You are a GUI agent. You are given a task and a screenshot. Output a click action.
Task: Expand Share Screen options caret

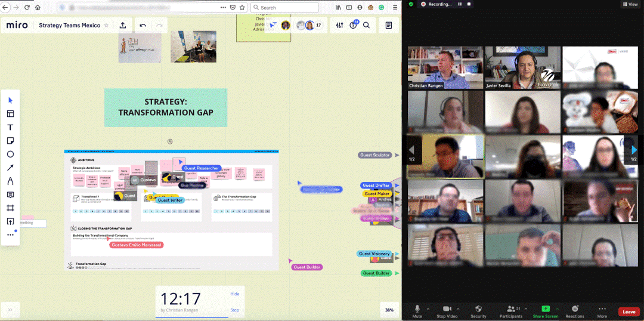tap(558, 308)
